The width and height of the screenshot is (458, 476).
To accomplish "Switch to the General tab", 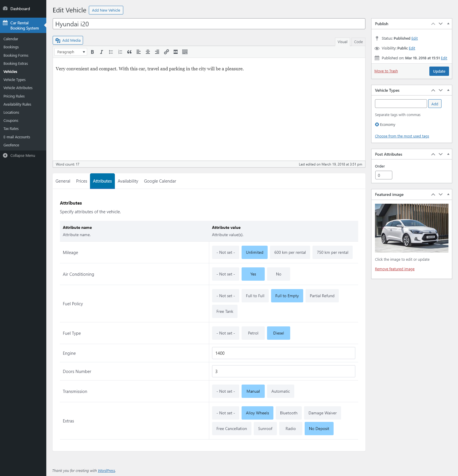I will [x=63, y=181].
